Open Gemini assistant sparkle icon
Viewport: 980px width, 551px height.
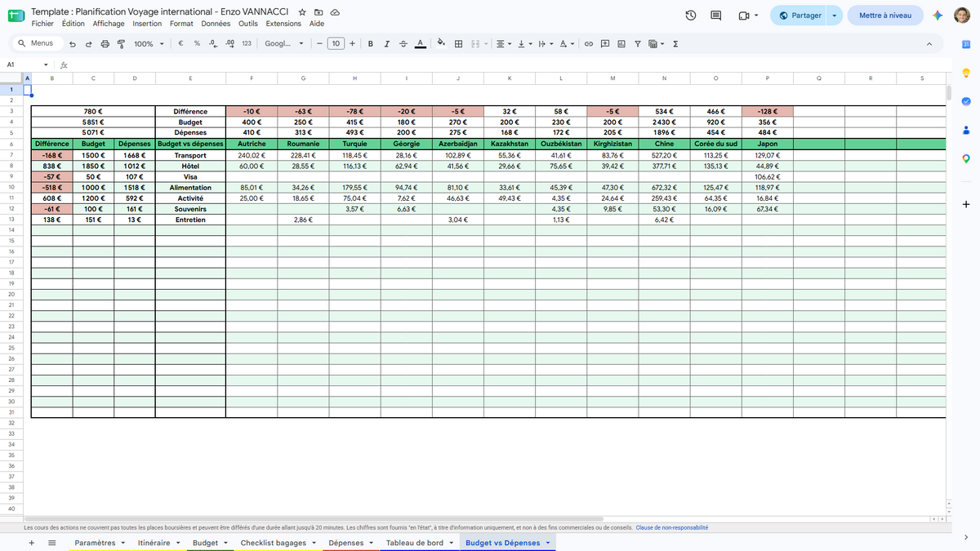point(938,16)
